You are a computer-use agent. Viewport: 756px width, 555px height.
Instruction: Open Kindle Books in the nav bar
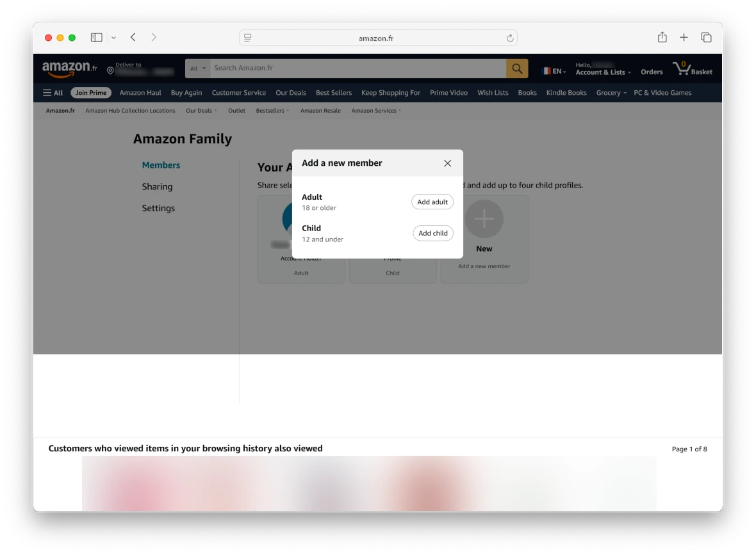566,93
